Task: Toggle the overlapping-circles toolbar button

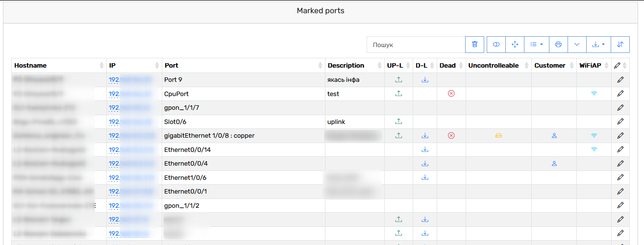Action: (x=496, y=45)
